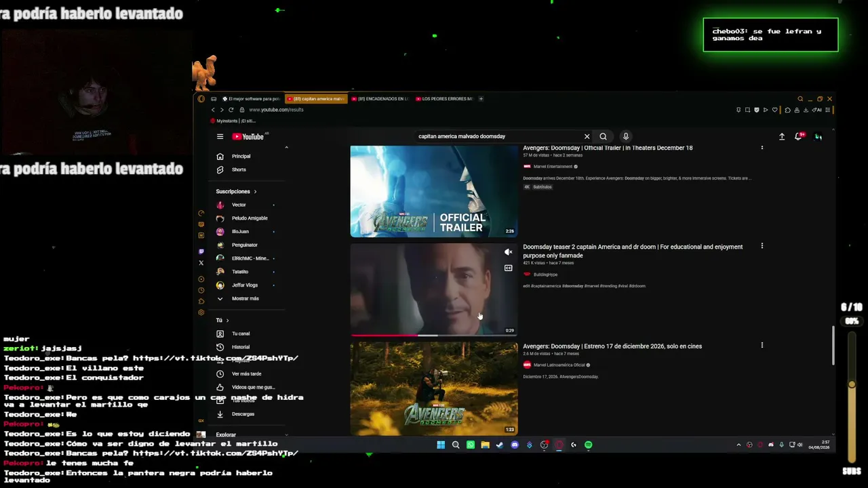The image size is (868, 488).
Task: Open YouTube upload/create button
Action: point(782,136)
